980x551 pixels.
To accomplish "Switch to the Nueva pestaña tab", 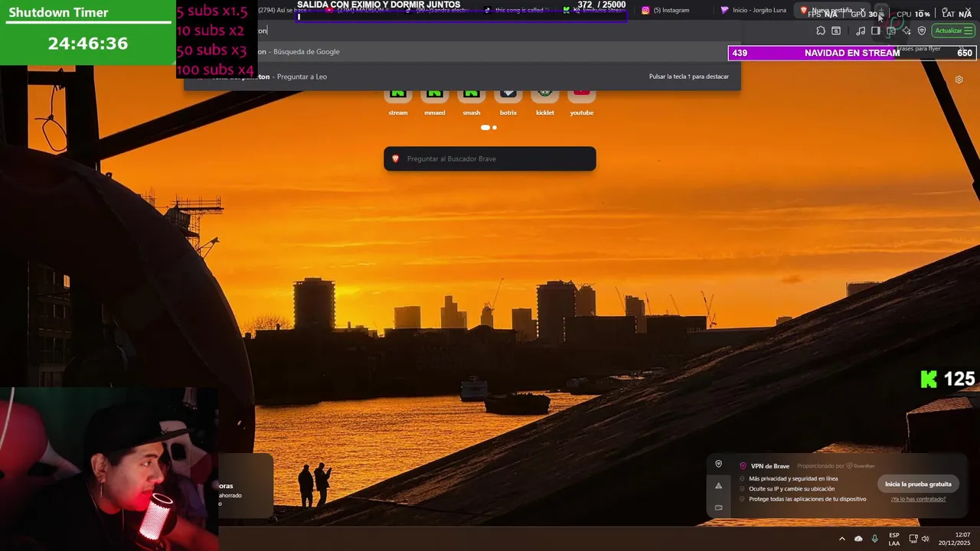I will [x=831, y=10].
